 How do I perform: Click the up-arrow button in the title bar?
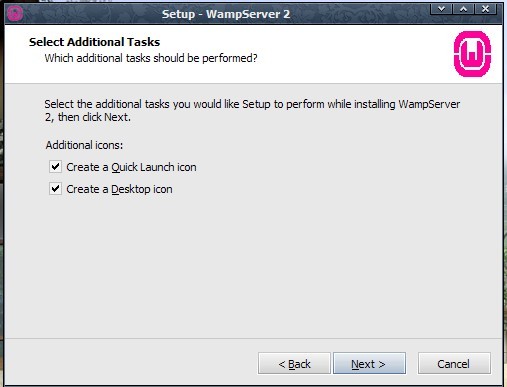point(463,9)
